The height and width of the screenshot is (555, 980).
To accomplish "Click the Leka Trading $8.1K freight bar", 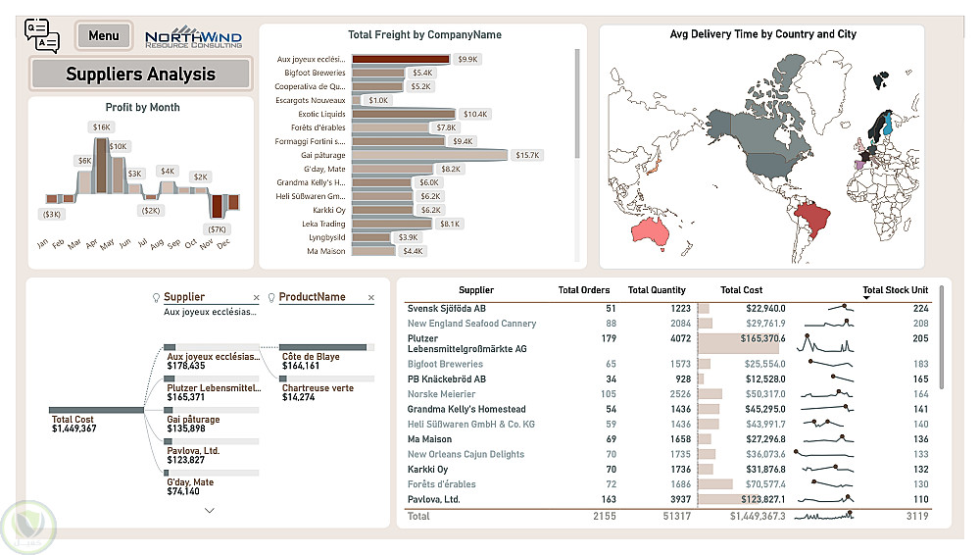I will pos(392,224).
